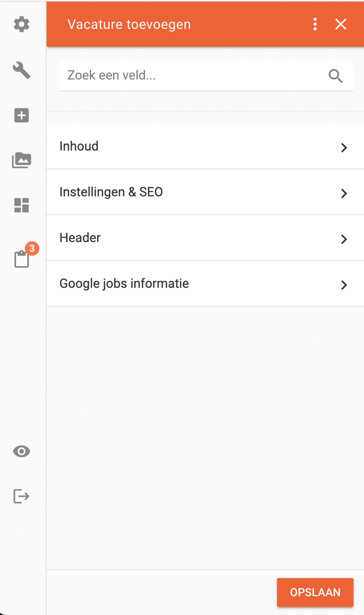This screenshot has height=615, width=364.
Task: Open the settings gear icon in sidebar
Action: click(22, 24)
